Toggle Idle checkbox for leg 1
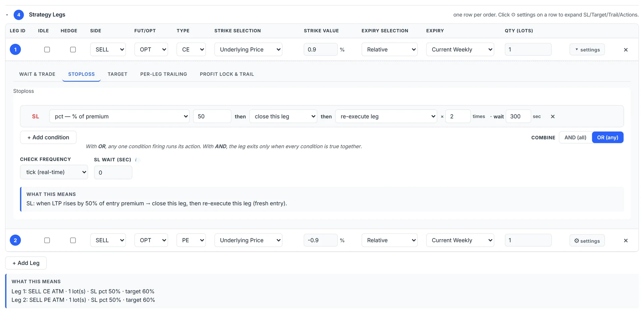644x313 pixels. coord(47,49)
